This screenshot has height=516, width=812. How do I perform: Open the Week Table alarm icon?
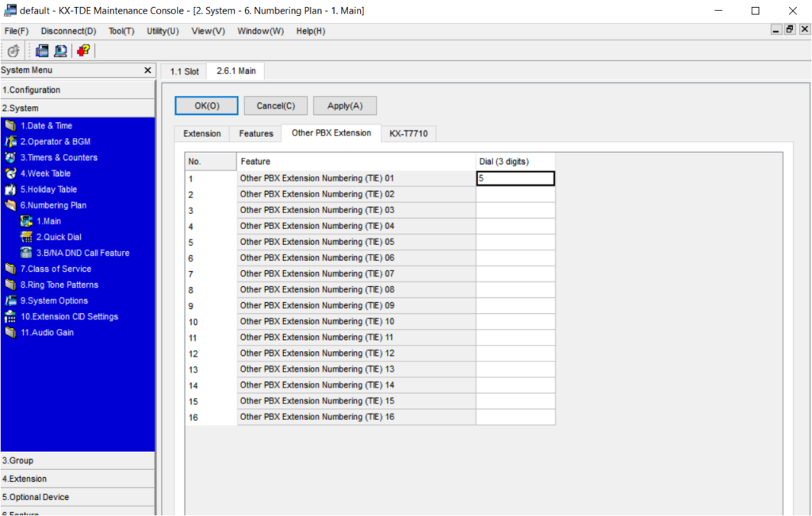[10, 174]
